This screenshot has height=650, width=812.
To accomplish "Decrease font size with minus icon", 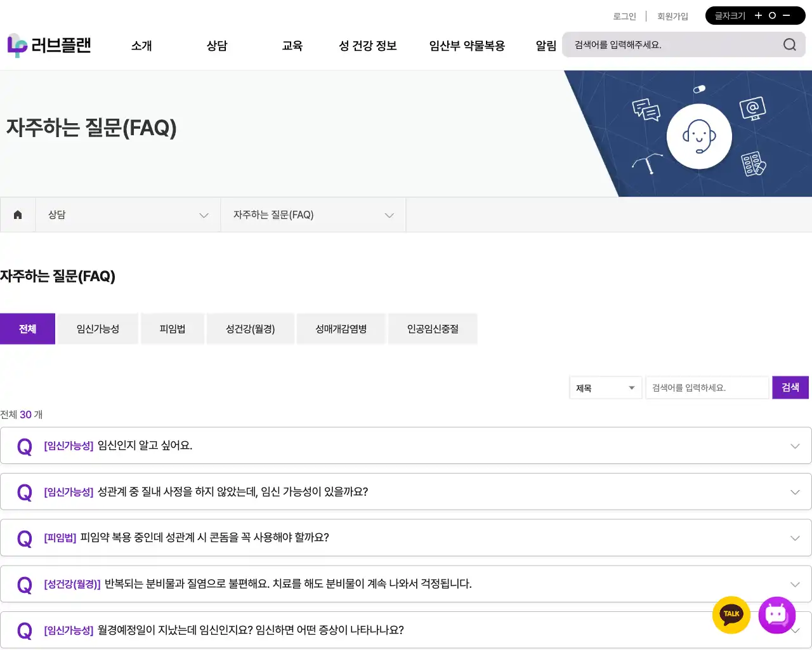I will [787, 16].
